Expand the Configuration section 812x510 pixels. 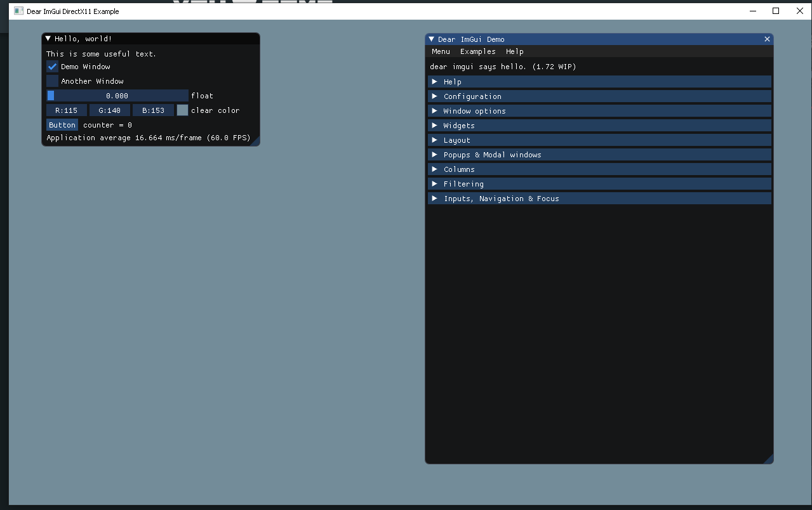[x=599, y=96]
